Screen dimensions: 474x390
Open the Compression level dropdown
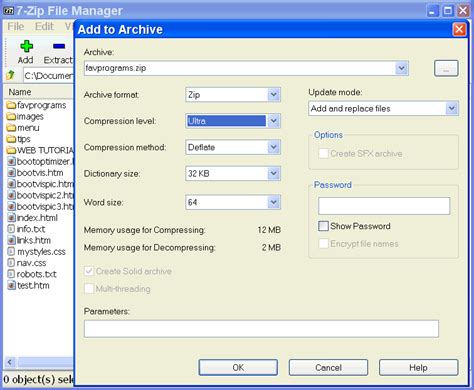click(274, 121)
